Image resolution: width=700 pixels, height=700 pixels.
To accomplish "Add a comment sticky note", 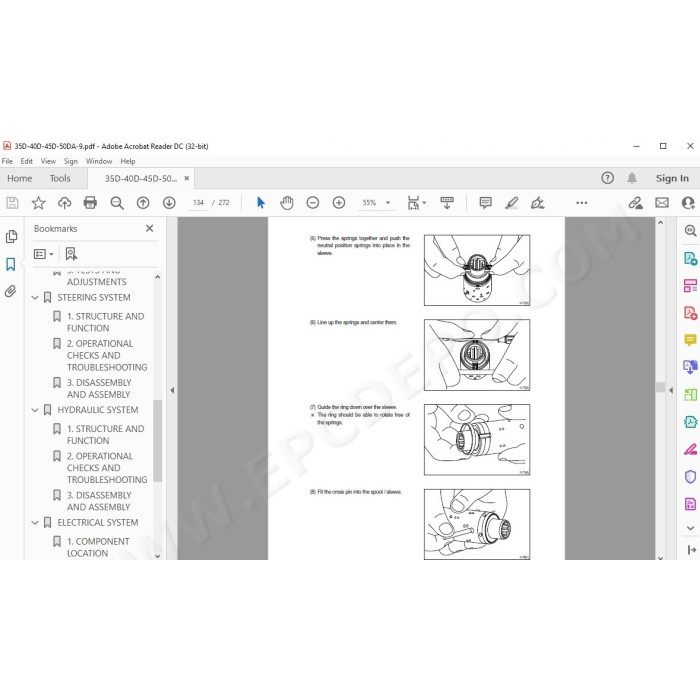I will point(485,203).
